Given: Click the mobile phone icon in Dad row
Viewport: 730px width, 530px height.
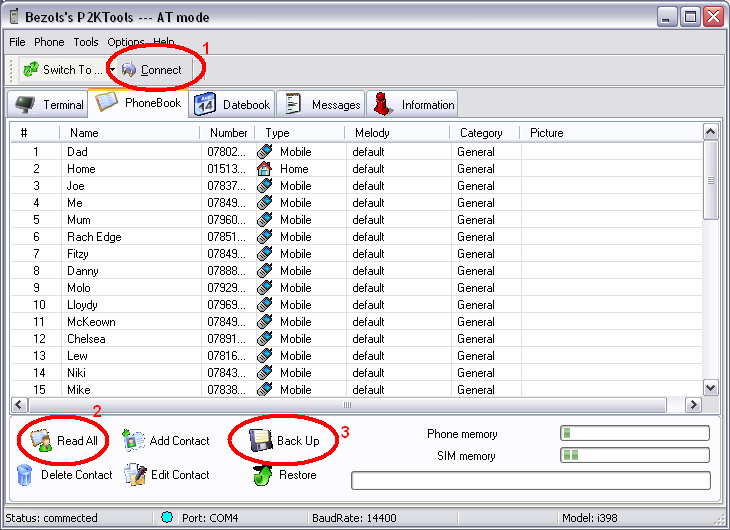Looking at the screenshot, I should 264,151.
